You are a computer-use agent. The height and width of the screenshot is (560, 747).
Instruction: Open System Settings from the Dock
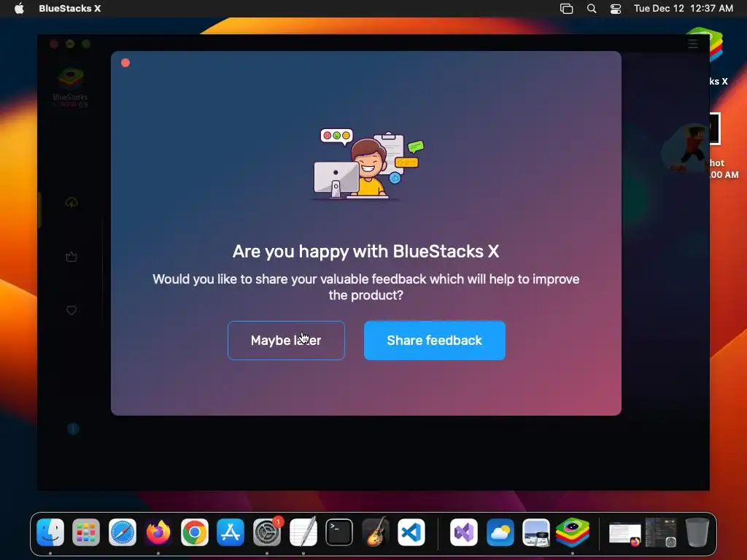click(x=267, y=532)
